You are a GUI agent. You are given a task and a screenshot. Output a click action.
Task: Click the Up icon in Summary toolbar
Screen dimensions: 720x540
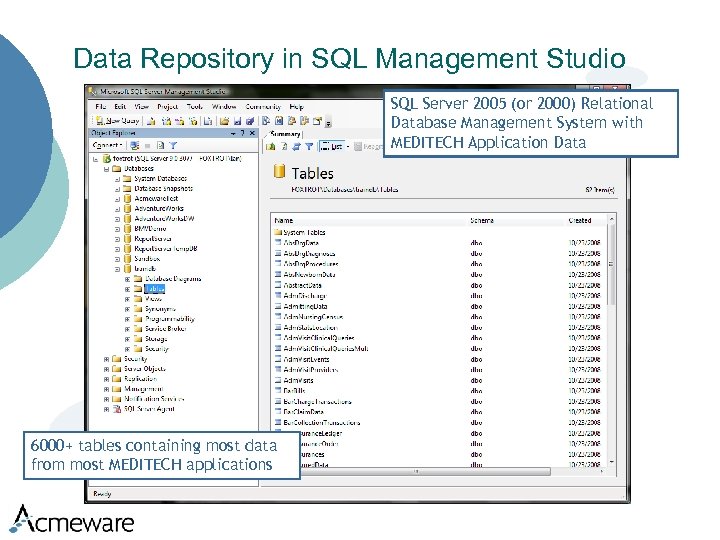[x=271, y=146]
